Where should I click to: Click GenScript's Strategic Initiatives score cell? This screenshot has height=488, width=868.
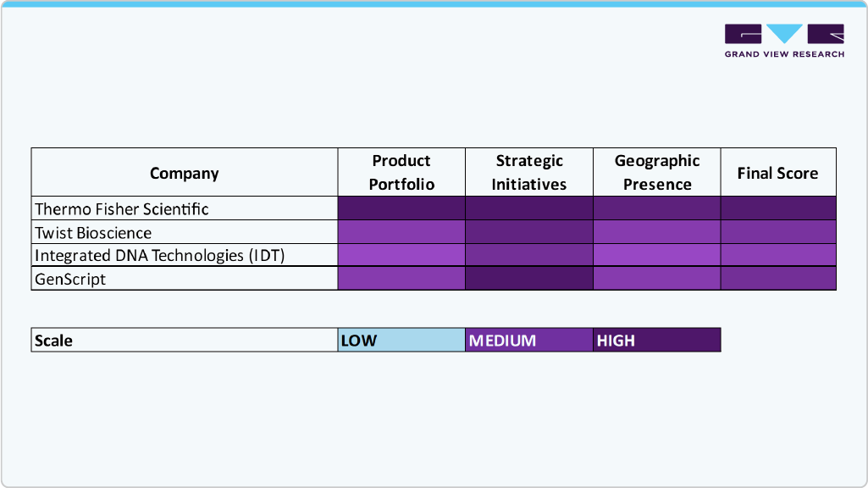click(529, 279)
